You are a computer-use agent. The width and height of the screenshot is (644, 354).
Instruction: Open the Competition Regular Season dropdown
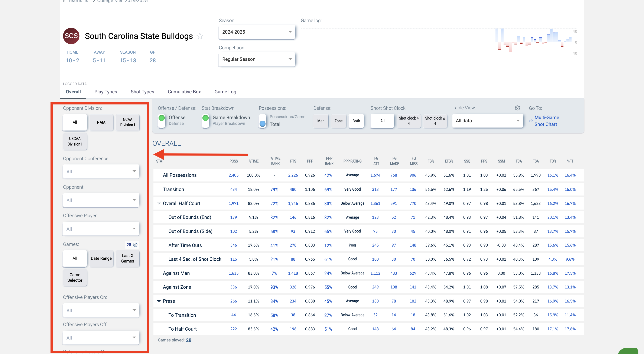pos(257,59)
